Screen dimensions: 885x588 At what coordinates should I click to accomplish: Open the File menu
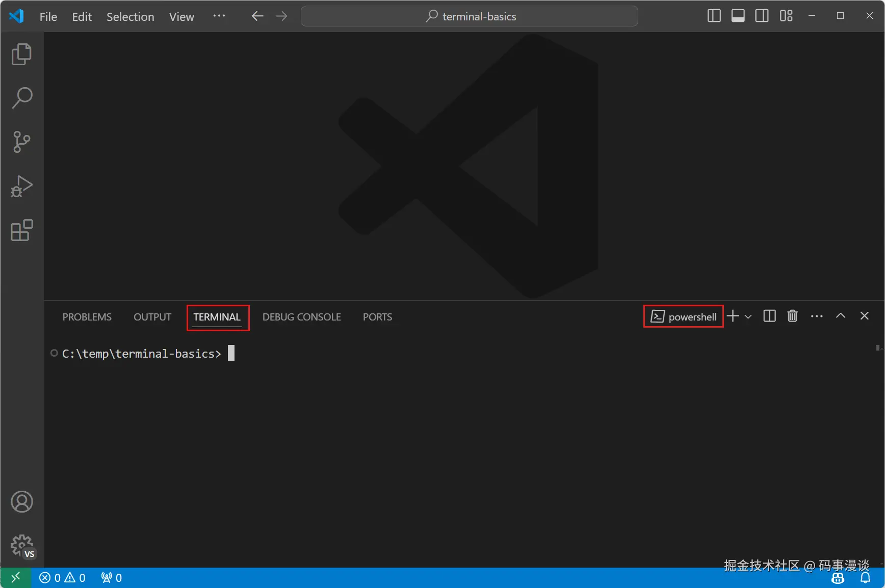(48, 17)
